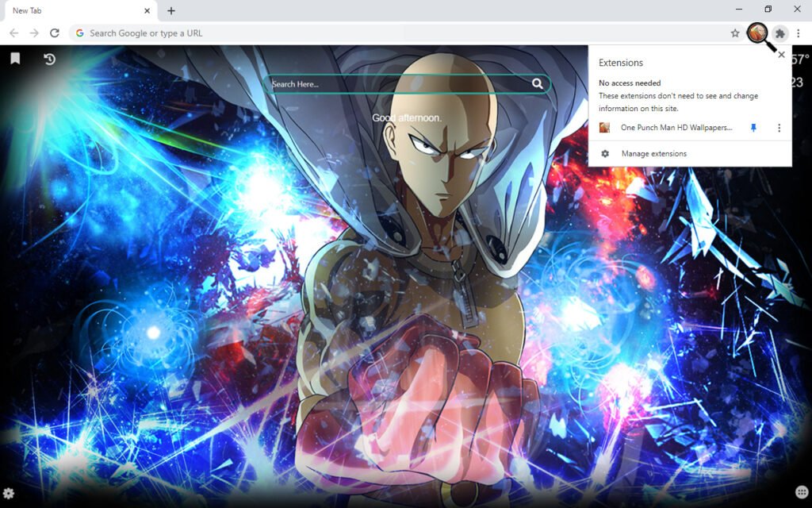Viewport: 812px width, 508px height.
Task: Select One Punch Man HD Wallpapers extension entry
Action: [676, 128]
